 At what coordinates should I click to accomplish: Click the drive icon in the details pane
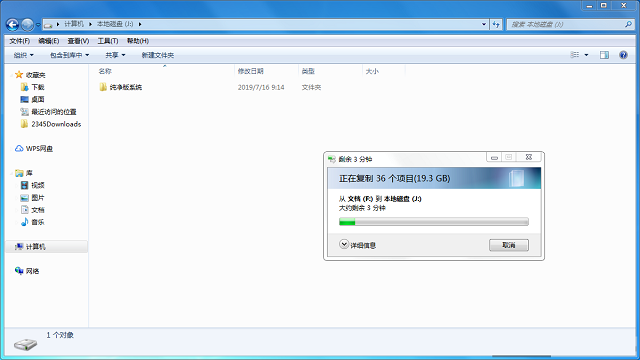(x=25, y=344)
